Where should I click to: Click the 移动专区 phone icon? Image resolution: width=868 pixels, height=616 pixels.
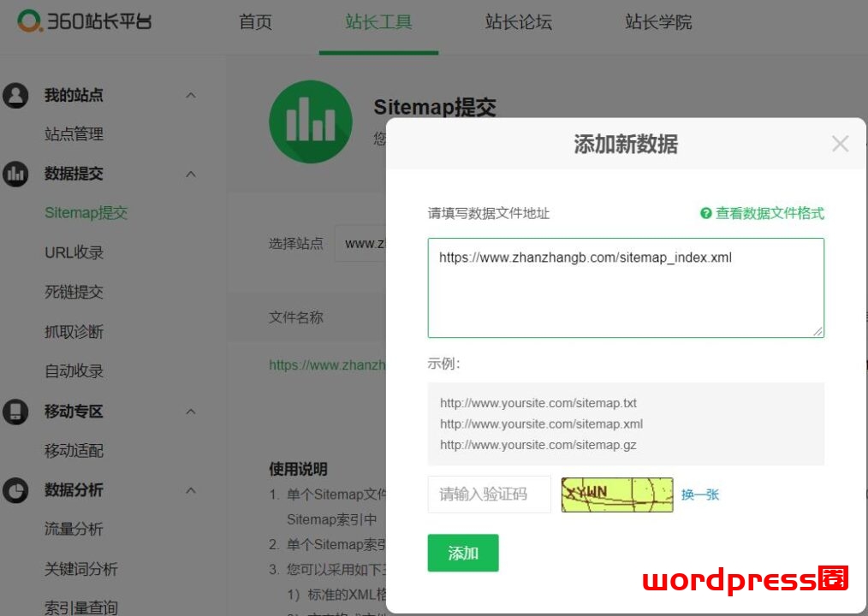(x=15, y=412)
